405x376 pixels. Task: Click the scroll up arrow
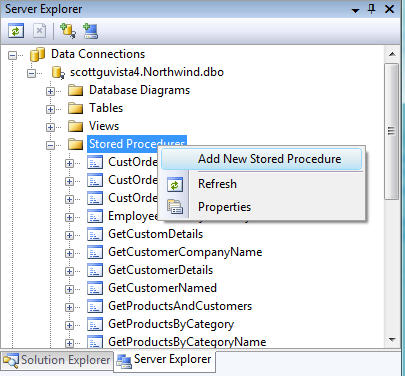point(392,54)
